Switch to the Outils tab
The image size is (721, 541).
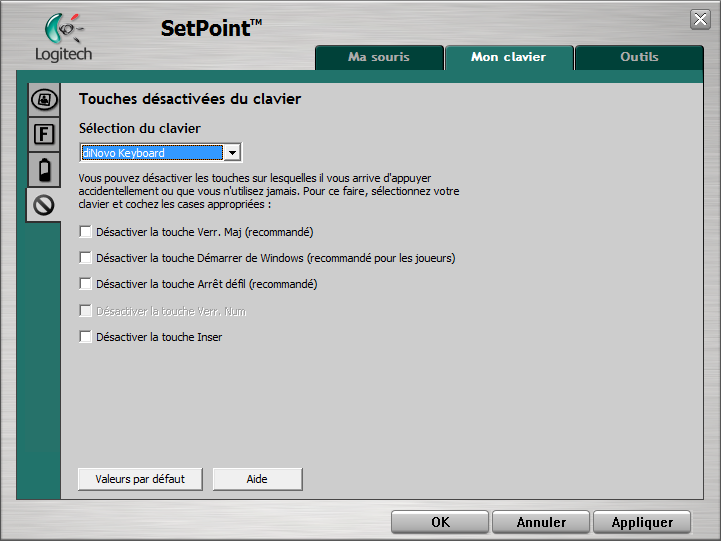click(x=639, y=57)
